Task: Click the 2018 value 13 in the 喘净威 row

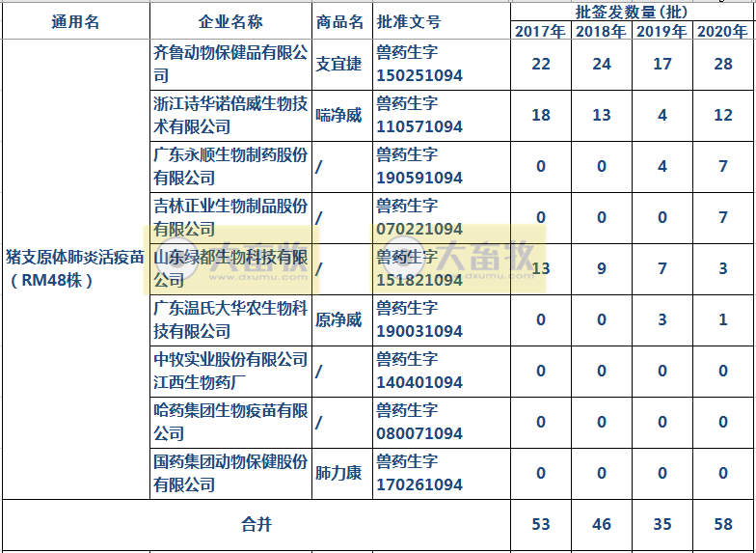Action: click(x=602, y=116)
